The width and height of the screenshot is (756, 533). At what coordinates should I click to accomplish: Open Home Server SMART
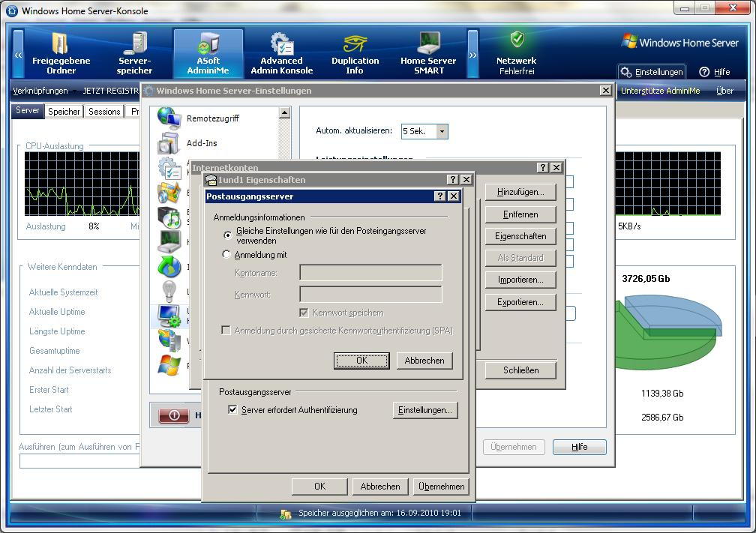[x=428, y=53]
